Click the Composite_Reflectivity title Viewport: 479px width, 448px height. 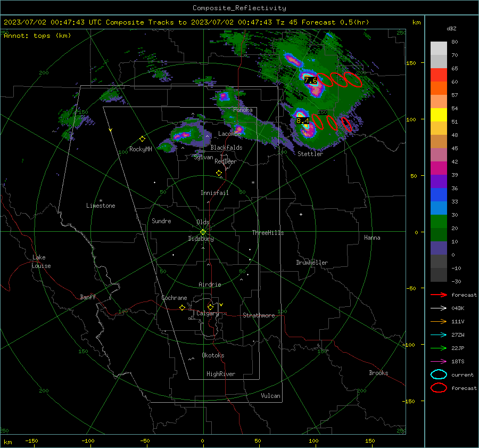240,8
